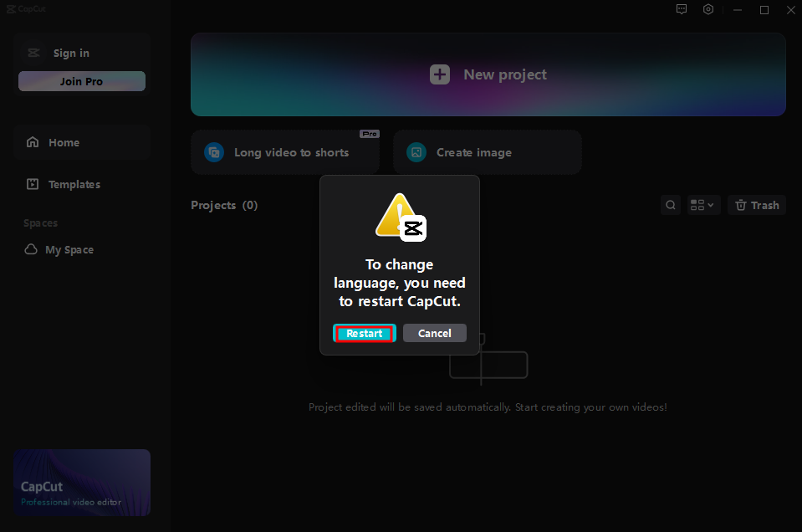Click the New project plus icon
Image resolution: width=802 pixels, height=532 pixels.
(440, 74)
